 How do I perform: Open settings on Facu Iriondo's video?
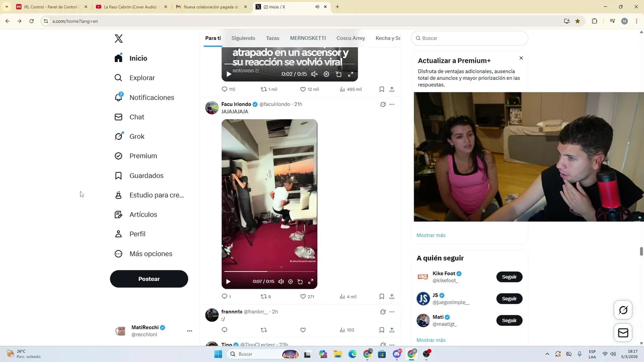(290, 282)
